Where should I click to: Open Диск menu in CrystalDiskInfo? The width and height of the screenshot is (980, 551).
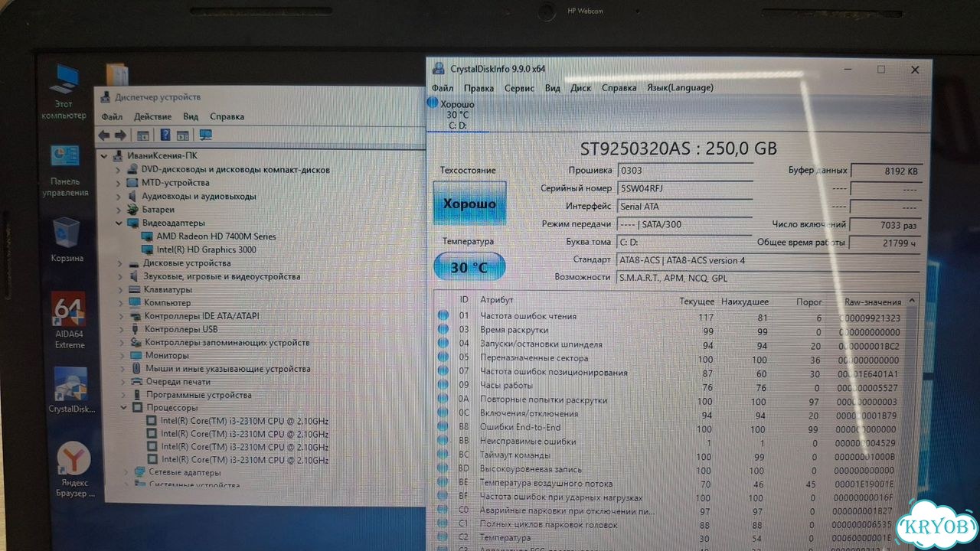(x=580, y=88)
